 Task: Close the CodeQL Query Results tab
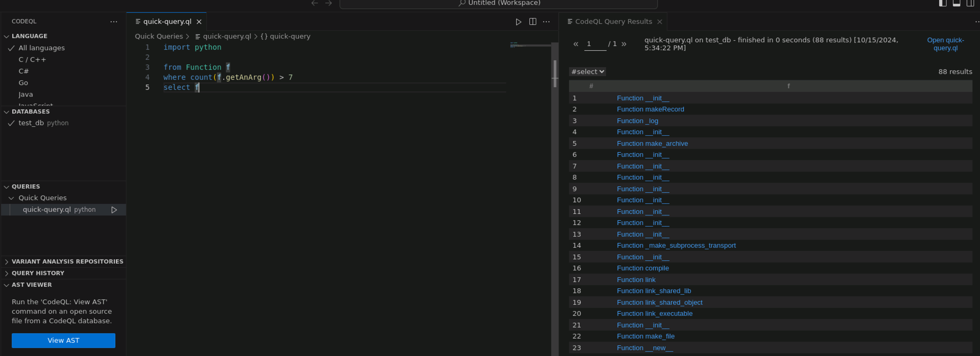660,22
